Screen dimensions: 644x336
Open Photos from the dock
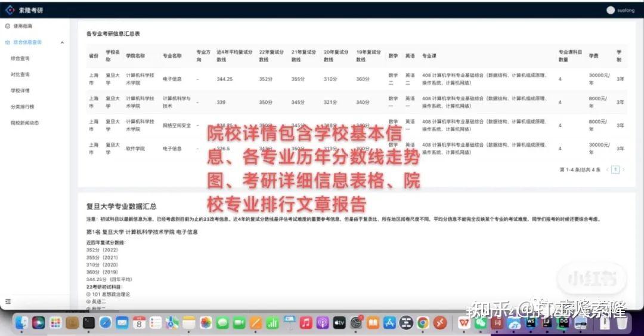point(206,323)
